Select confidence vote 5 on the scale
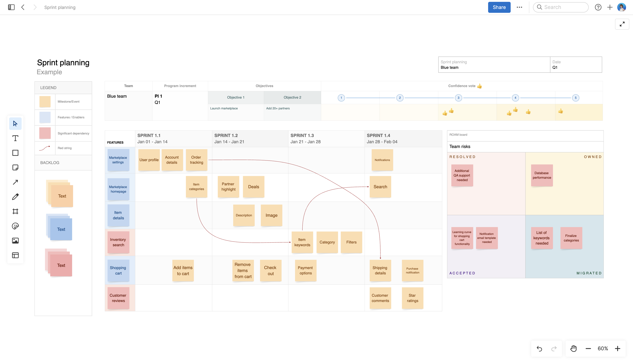Image resolution: width=633 pixels, height=364 pixels. click(575, 97)
